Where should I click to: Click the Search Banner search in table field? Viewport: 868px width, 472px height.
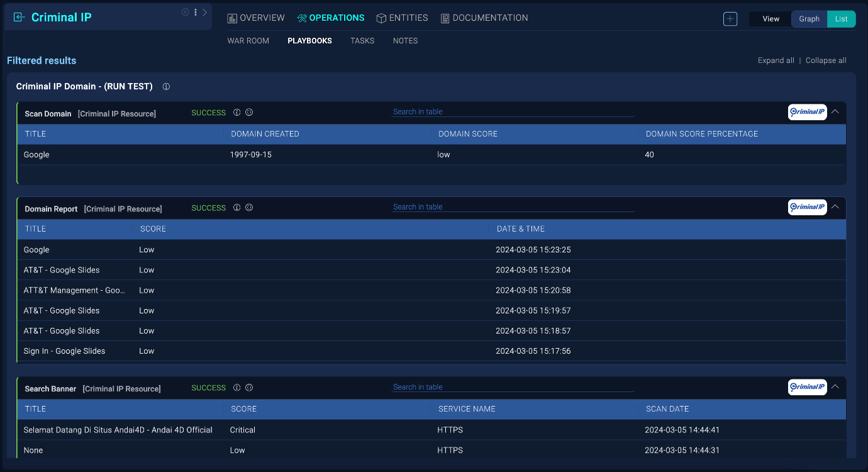click(x=513, y=387)
